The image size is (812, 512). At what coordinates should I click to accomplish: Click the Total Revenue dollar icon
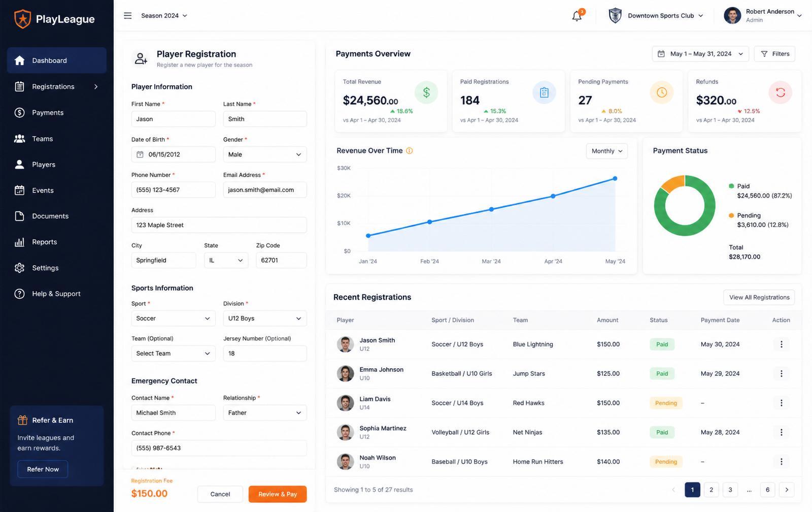(x=426, y=92)
